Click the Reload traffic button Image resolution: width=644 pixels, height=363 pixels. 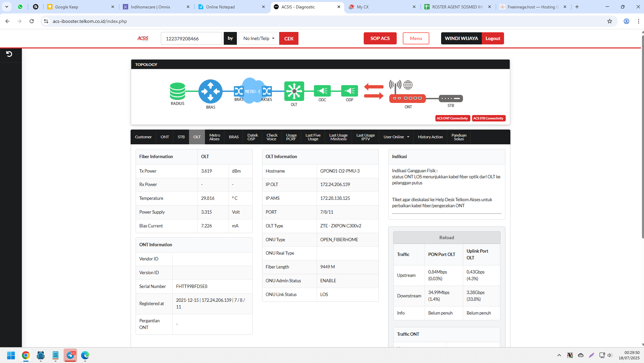[x=446, y=238]
